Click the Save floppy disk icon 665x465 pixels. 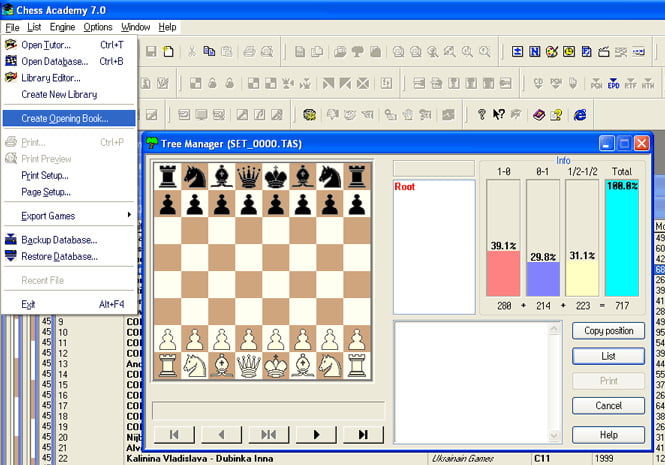pyautogui.click(x=151, y=51)
